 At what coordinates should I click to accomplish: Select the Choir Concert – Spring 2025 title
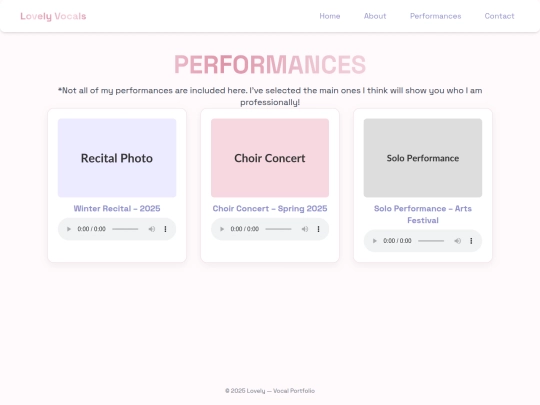[270, 209]
